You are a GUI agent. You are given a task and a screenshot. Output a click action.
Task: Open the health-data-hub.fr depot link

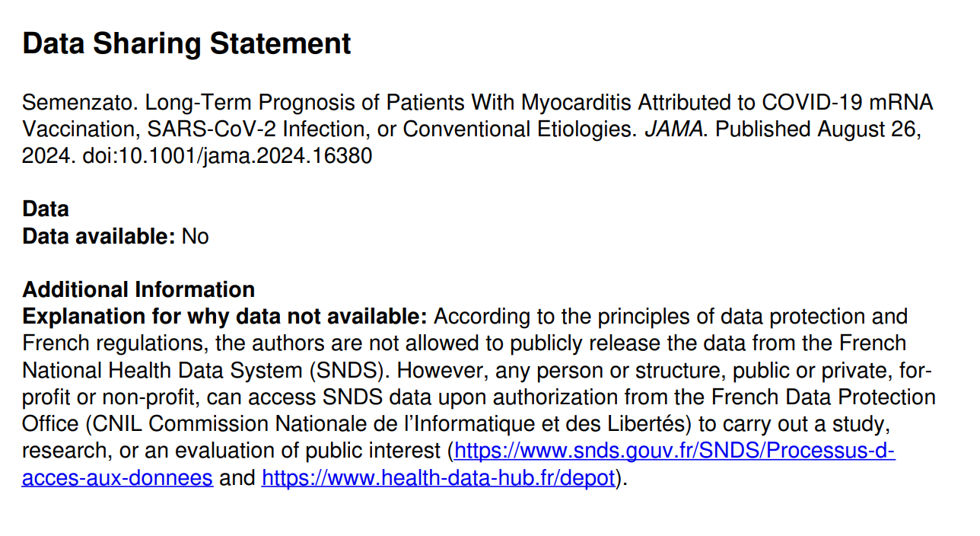tap(437, 478)
